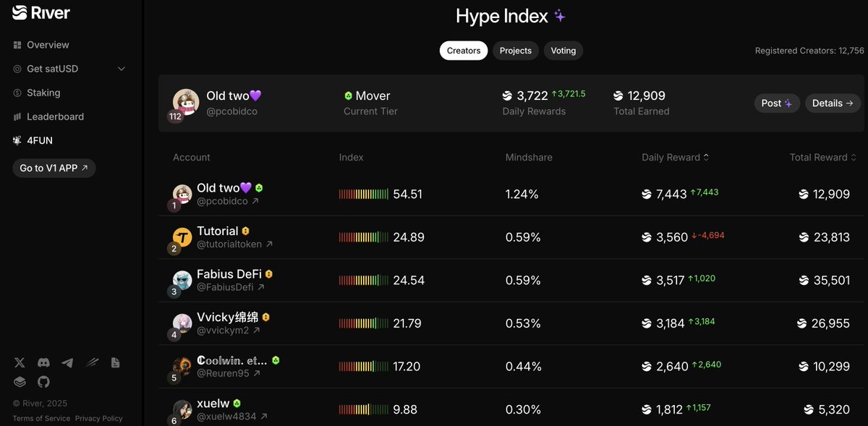The height and width of the screenshot is (426, 868).
Task: Open the profile arrow next to @xuelw4834
Action: click(x=264, y=417)
